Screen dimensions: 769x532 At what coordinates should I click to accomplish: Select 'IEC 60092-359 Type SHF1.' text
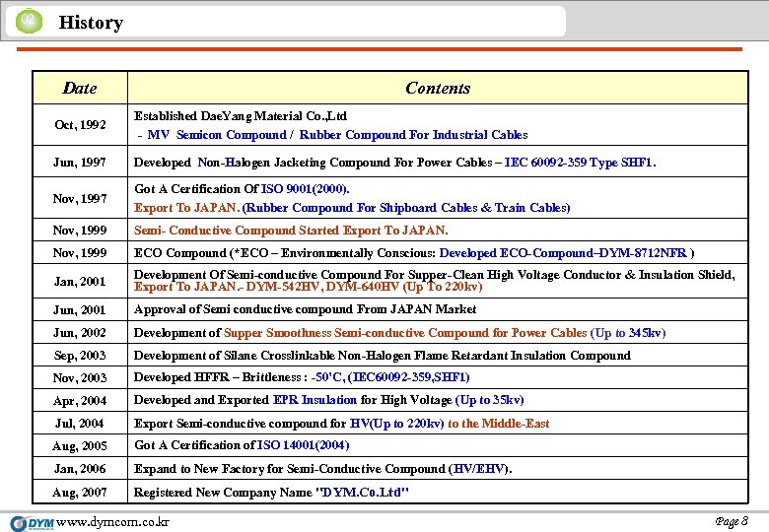pyautogui.click(x=580, y=163)
